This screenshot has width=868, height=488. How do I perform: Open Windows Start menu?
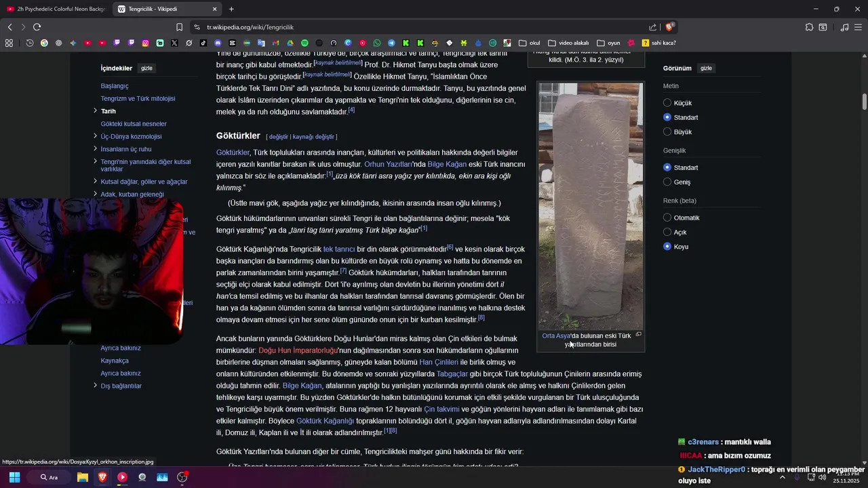(14, 477)
